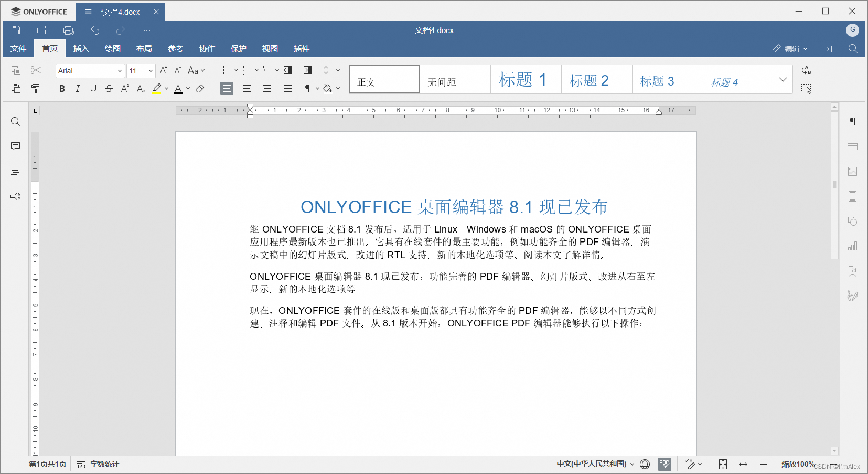The width and height of the screenshot is (868, 474).
Task: Open the Feedback megaphone icon
Action: point(15,196)
